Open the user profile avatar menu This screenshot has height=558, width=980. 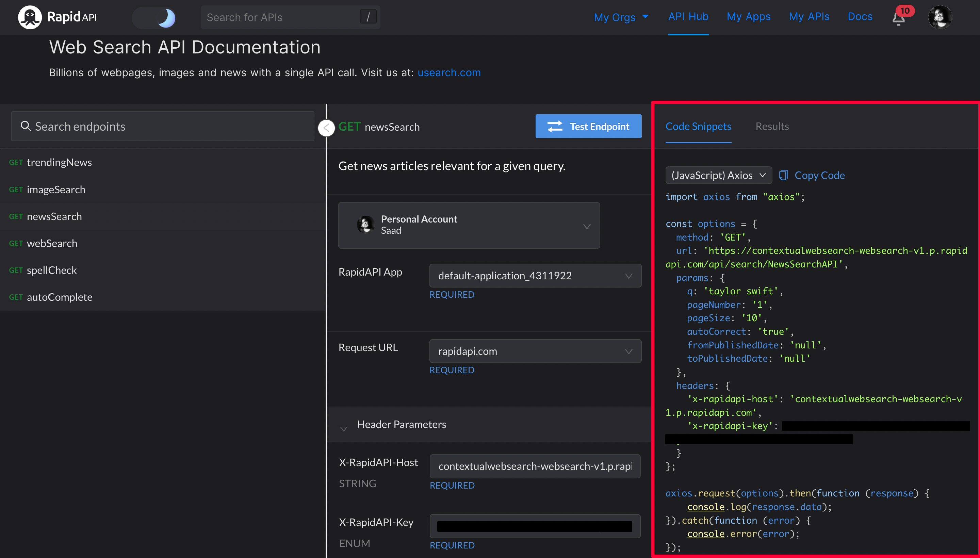(940, 17)
